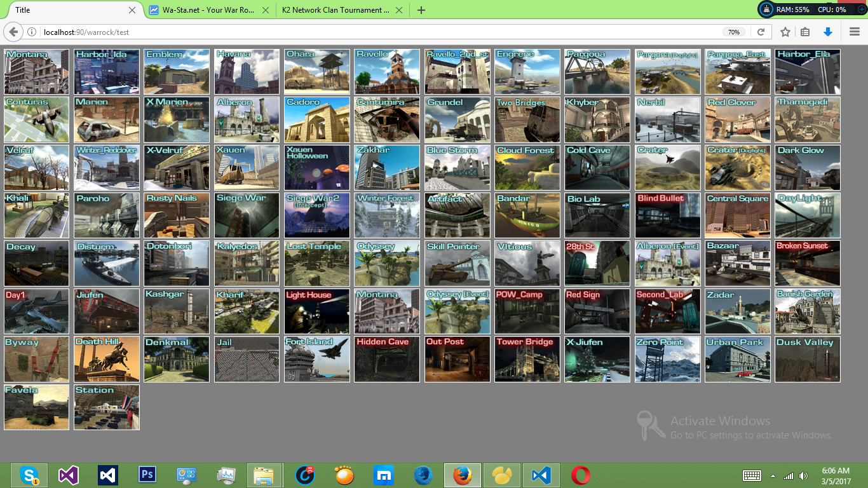
Task: Choose the Banish Garden map thumbnail
Action: point(808,311)
